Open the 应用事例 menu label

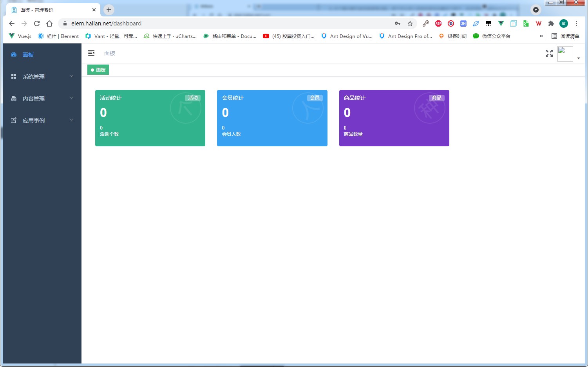click(34, 121)
